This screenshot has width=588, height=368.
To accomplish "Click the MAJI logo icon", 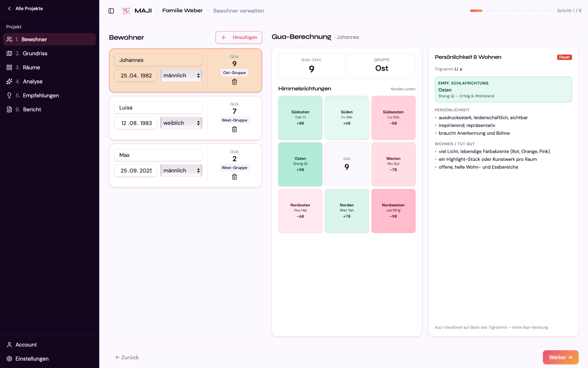I will (126, 11).
